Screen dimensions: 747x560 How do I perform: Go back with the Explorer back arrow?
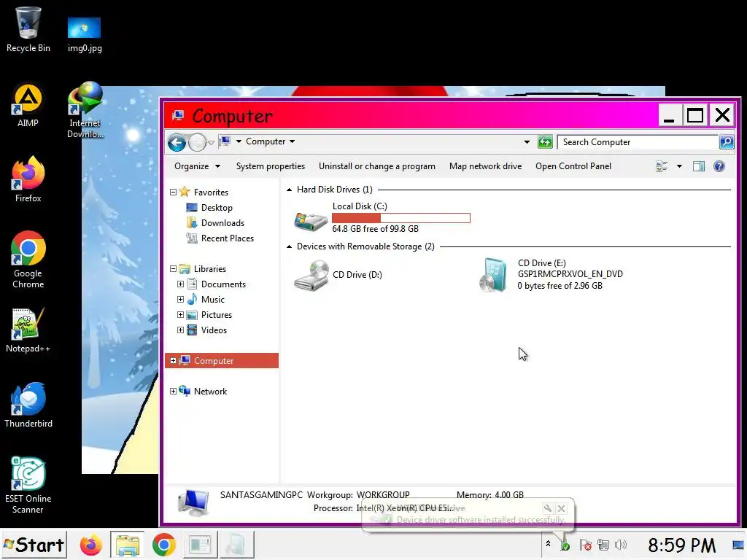(x=177, y=142)
